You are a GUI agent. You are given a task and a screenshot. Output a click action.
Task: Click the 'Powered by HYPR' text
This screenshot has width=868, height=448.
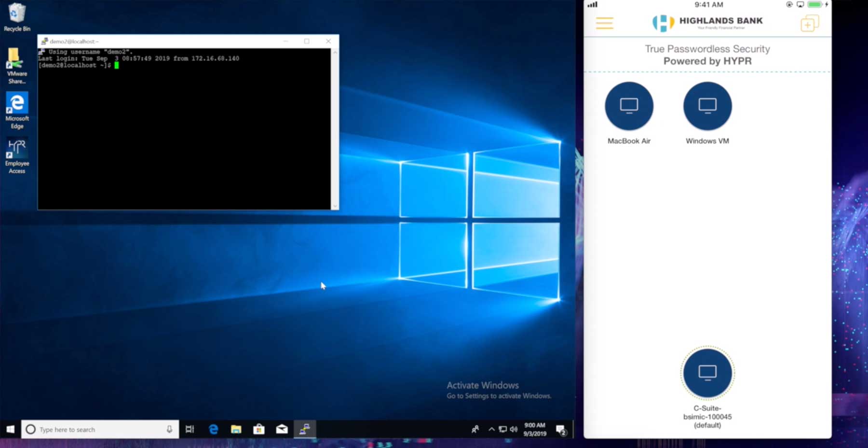(707, 61)
